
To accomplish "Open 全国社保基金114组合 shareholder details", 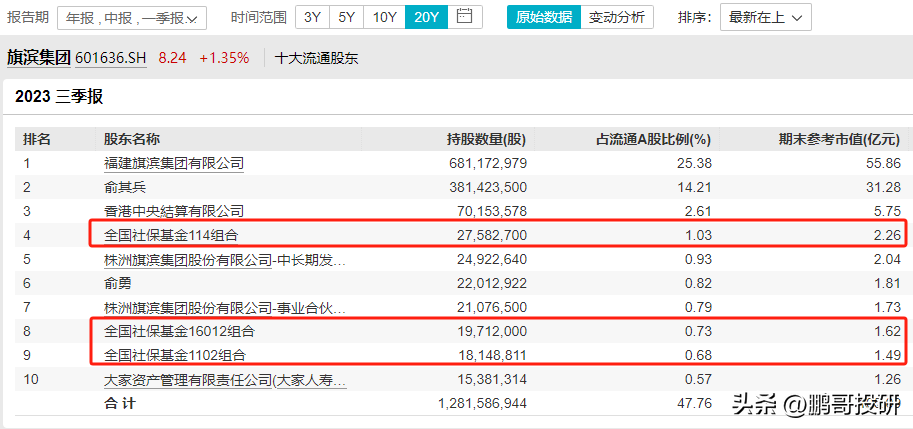I will click(171, 235).
